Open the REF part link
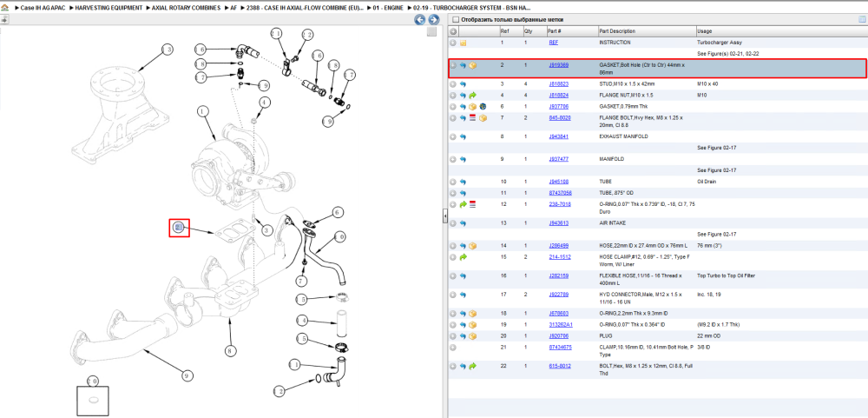The width and height of the screenshot is (868, 418). [x=554, y=43]
